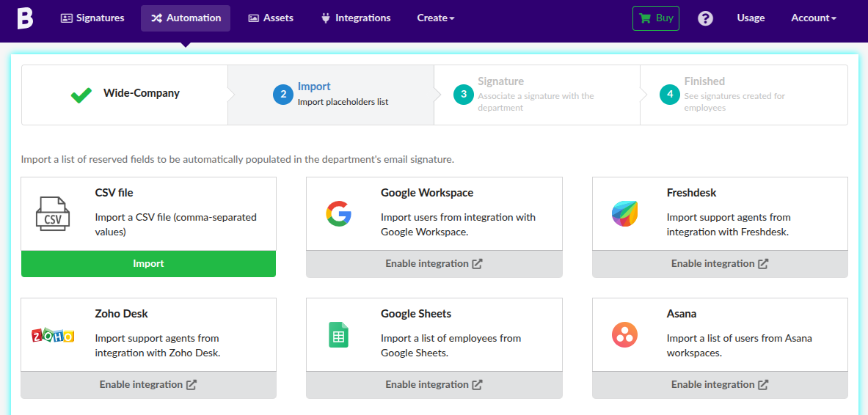This screenshot has width=868, height=415.
Task: Open the help question mark icon
Action: tap(705, 18)
